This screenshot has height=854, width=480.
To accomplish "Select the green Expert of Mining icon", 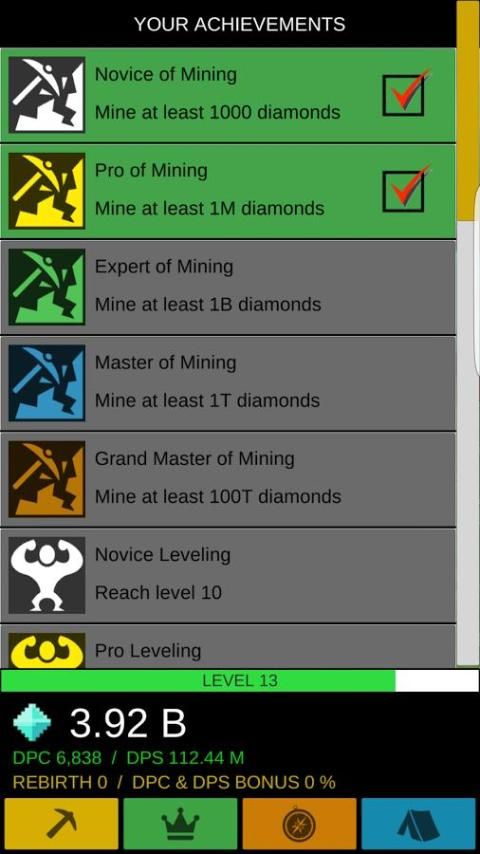I will [47, 287].
